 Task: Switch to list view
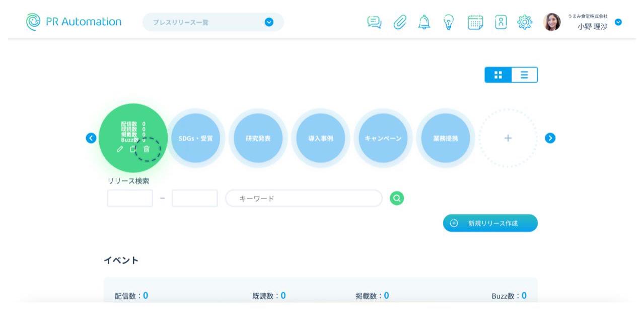pyautogui.click(x=524, y=75)
